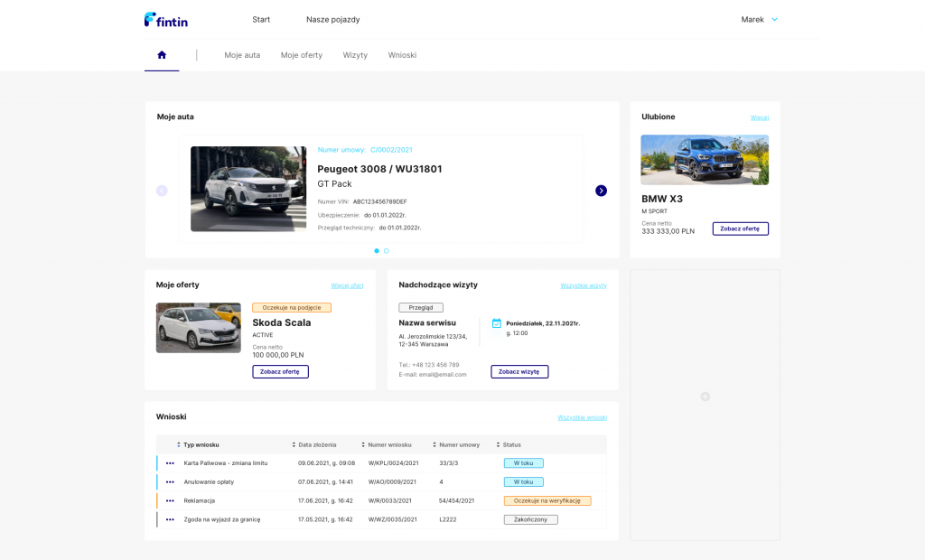
Task: Click W toku status for Anulowanie opłaty
Action: click(x=523, y=482)
